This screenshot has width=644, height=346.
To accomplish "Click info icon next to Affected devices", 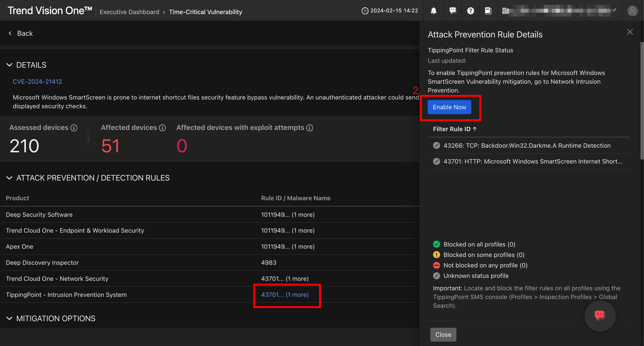I will (x=162, y=128).
